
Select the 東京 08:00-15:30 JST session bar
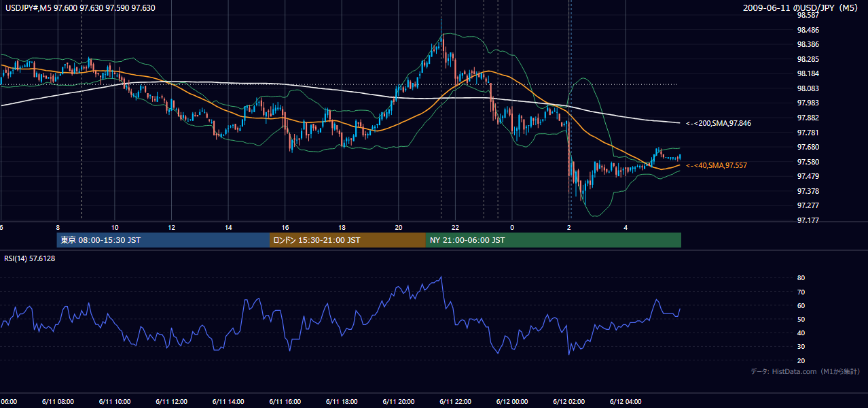(163, 240)
